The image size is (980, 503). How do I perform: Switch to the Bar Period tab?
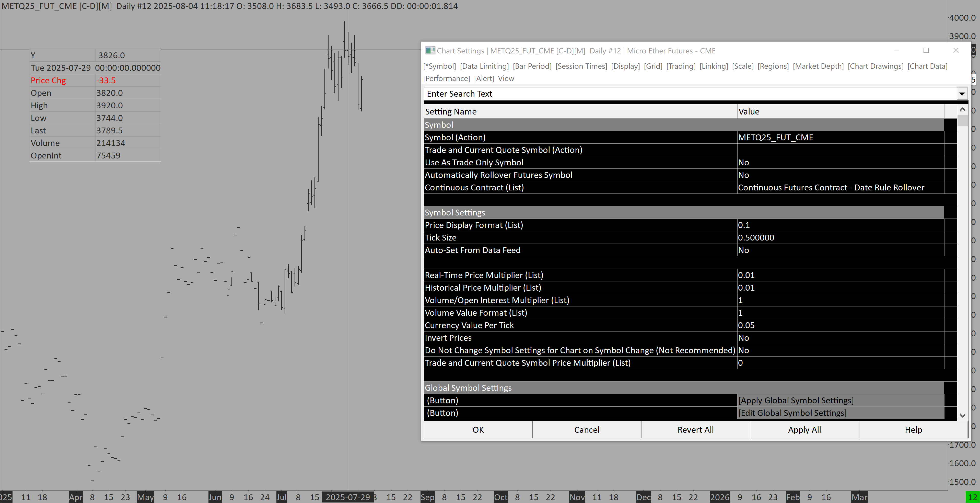pyautogui.click(x=532, y=66)
